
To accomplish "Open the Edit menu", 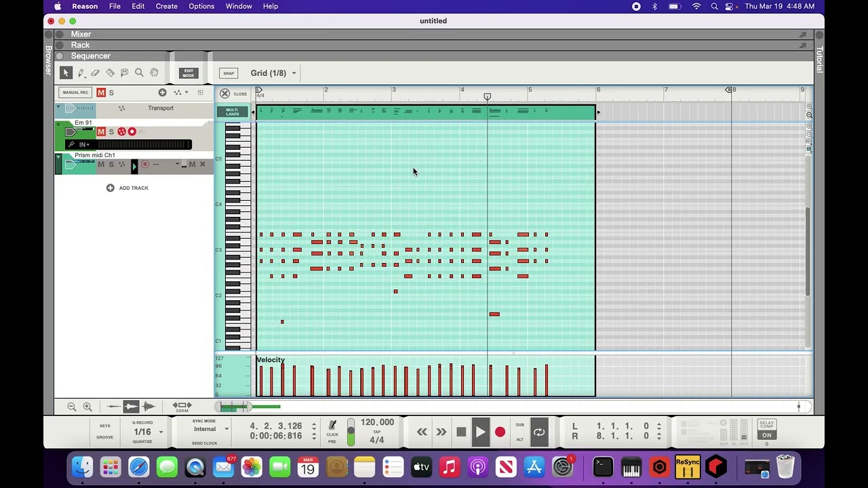I will tap(138, 6).
